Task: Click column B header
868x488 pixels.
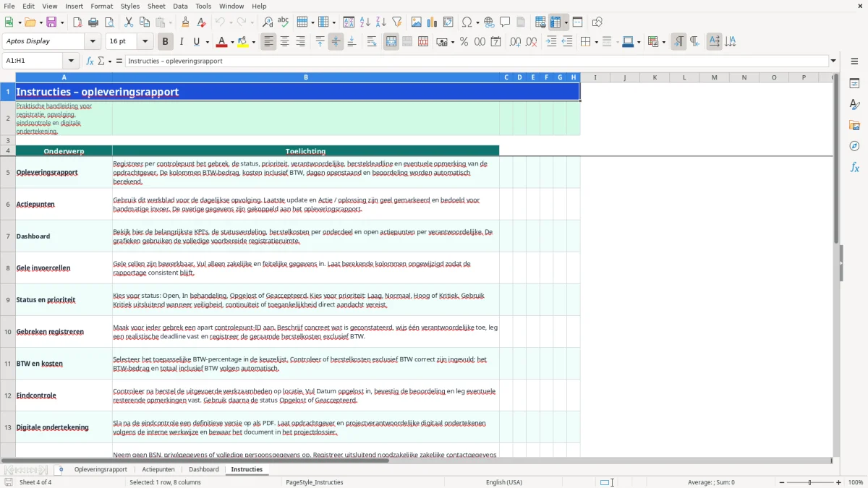Action: point(306,77)
